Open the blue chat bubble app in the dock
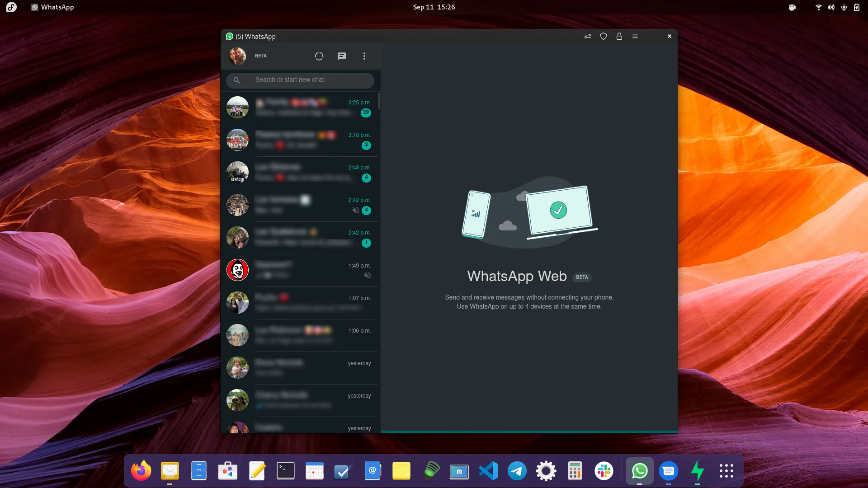The height and width of the screenshot is (488, 868). (669, 471)
